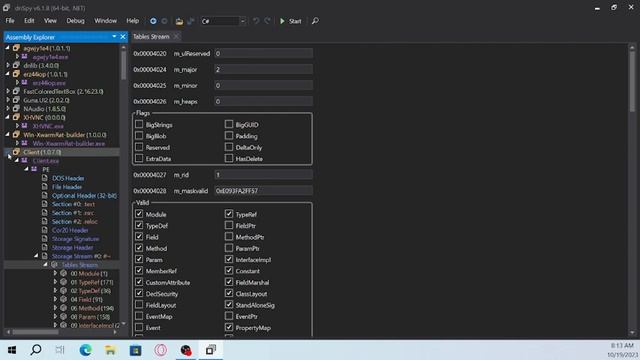640x360 pixels.
Task: Click the 04 Field table icon
Action: click(x=64, y=300)
